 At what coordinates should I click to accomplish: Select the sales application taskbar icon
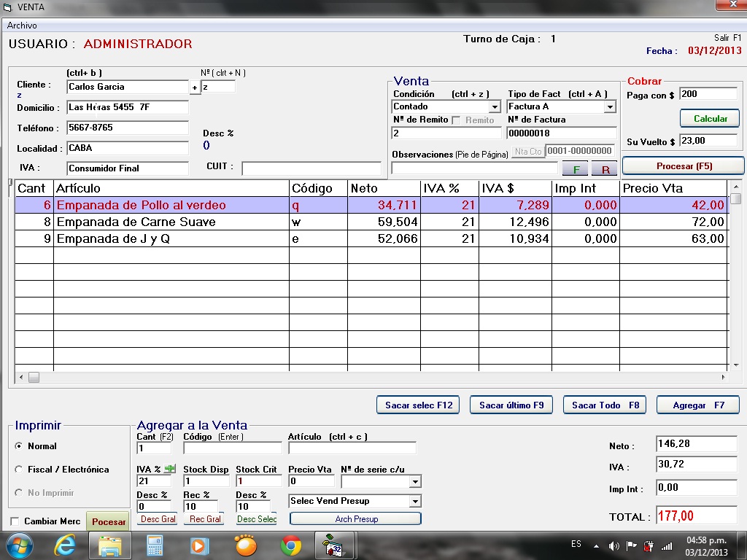coord(334,545)
